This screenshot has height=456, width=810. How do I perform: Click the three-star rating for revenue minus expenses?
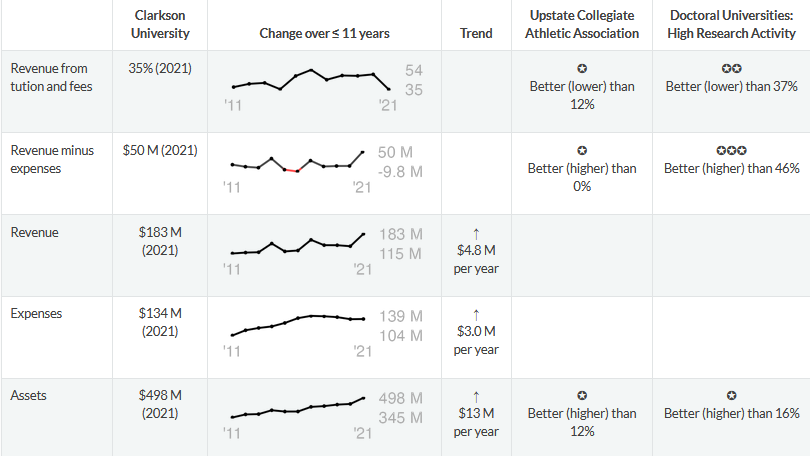(731, 150)
